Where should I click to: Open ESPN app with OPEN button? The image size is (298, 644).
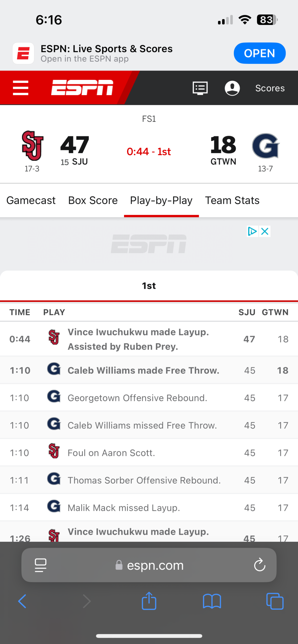click(x=259, y=53)
